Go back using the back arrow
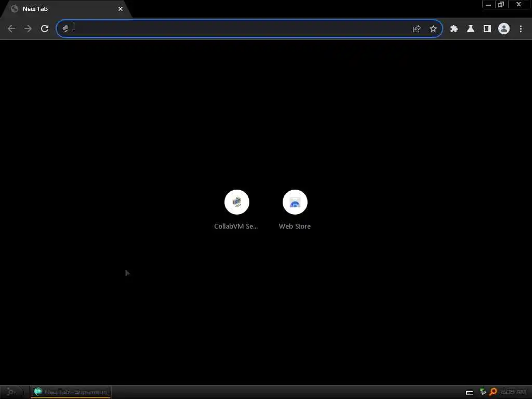This screenshot has width=532, height=399. (11, 29)
